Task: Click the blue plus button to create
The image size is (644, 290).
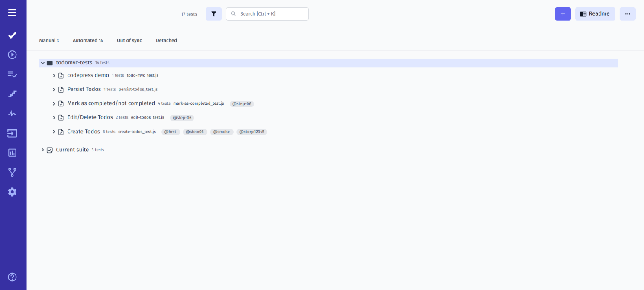Action: click(563, 14)
